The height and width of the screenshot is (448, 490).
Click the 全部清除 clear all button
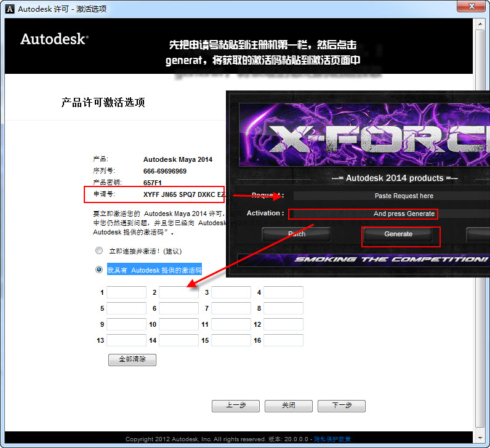pyautogui.click(x=132, y=359)
